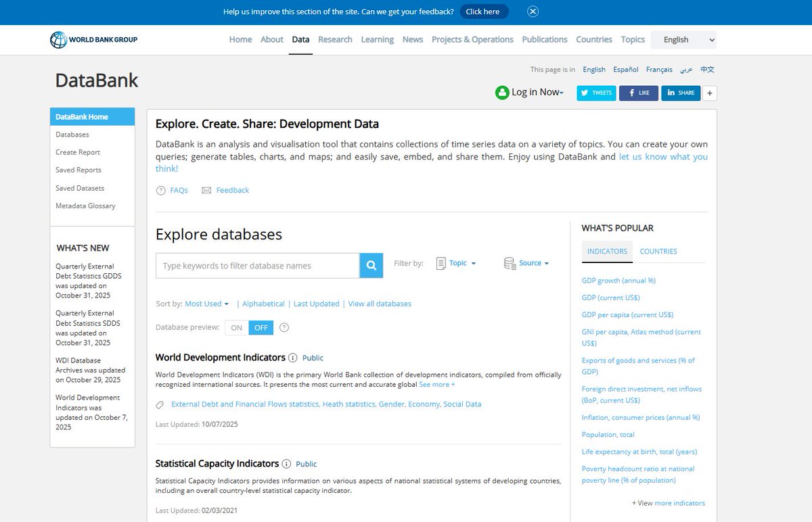
Task: Open Life expectancy at birth indicator
Action: (639, 452)
